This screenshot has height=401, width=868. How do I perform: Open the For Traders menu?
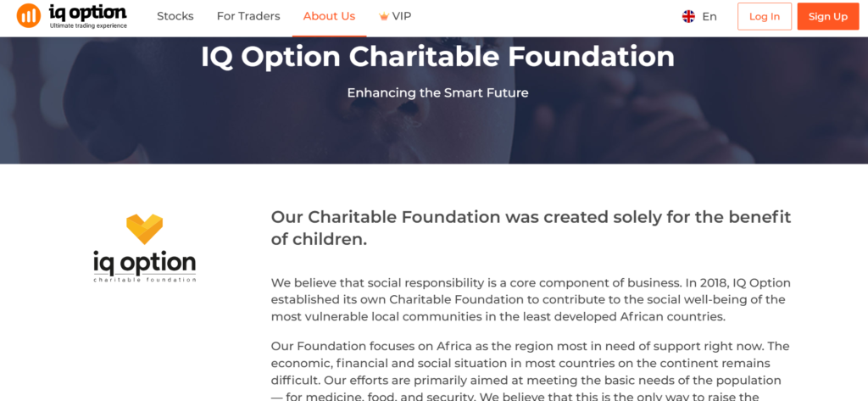(x=248, y=17)
